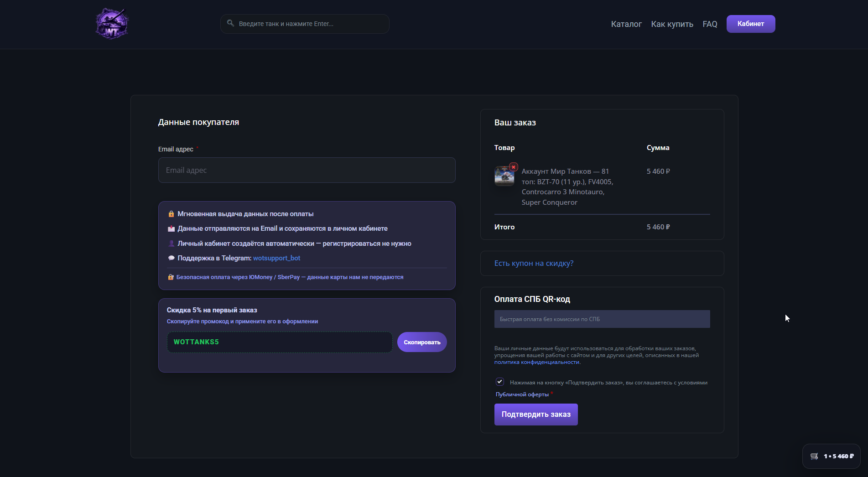The width and height of the screenshot is (868, 477).
Task: Click the Товар column header
Action: [504, 148]
